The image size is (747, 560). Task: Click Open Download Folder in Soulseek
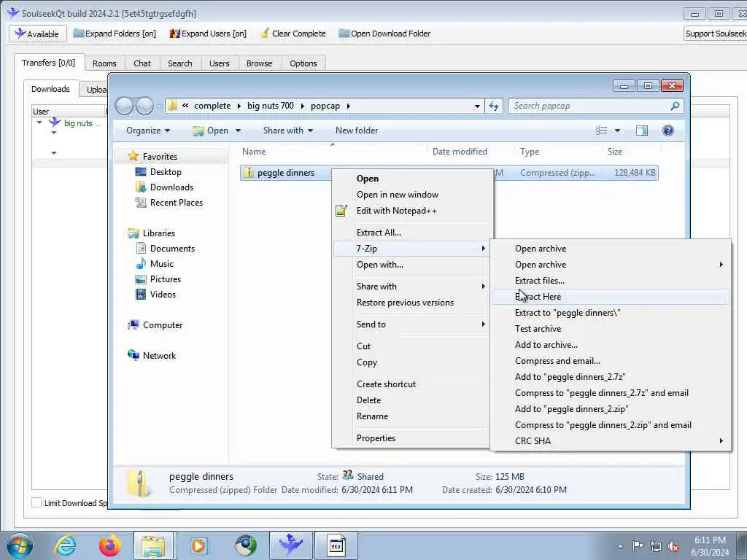pos(384,34)
